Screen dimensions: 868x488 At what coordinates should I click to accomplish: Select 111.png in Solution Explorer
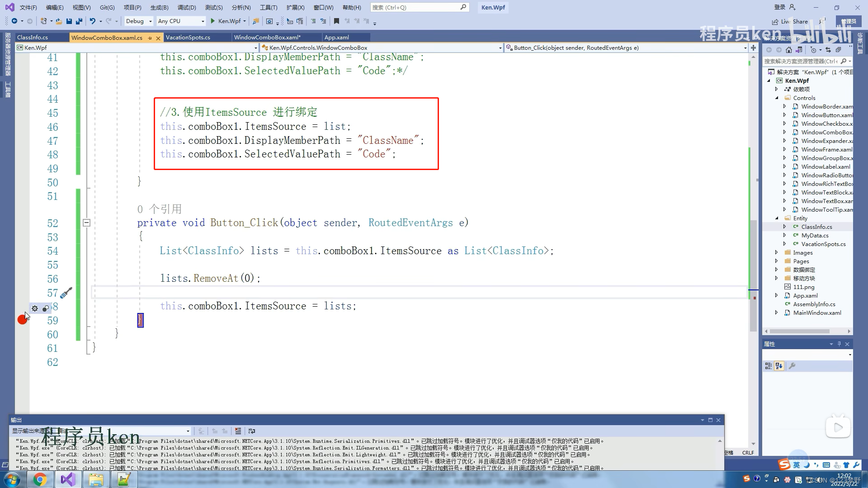804,287
